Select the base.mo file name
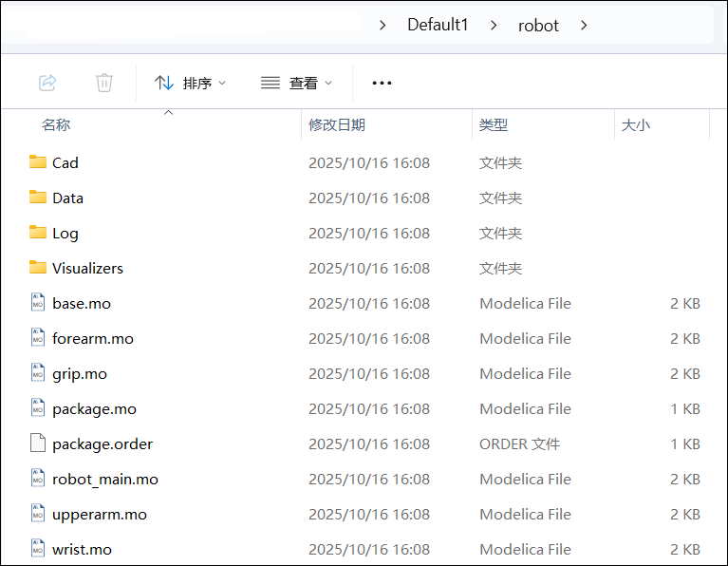This screenshot has width=728, height=566. tap(82, 304)
